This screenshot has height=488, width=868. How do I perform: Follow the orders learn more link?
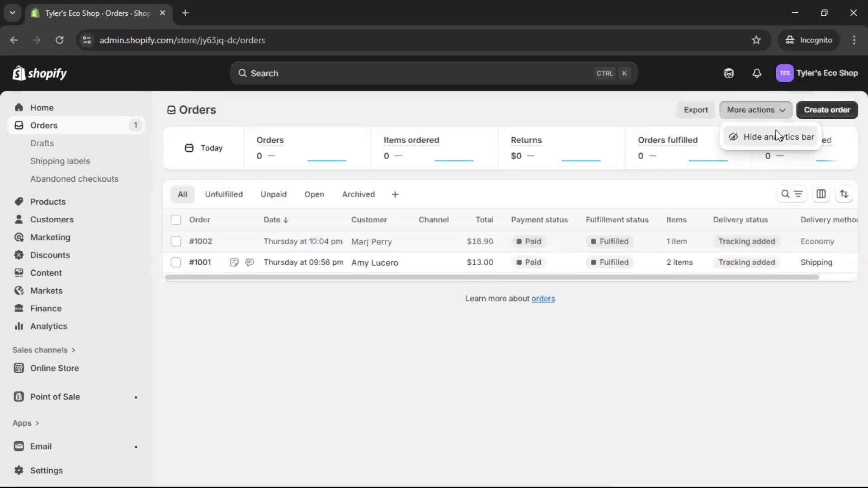point(543,299)
